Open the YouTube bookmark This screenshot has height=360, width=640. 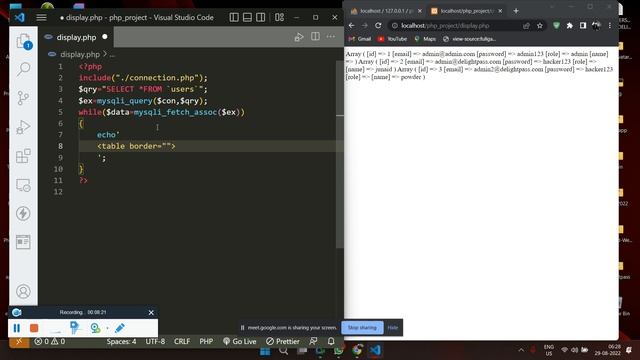[392, 39]
